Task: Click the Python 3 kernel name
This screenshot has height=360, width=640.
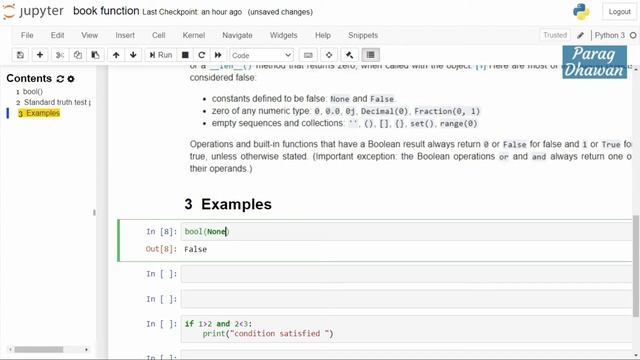Action: 609,36
